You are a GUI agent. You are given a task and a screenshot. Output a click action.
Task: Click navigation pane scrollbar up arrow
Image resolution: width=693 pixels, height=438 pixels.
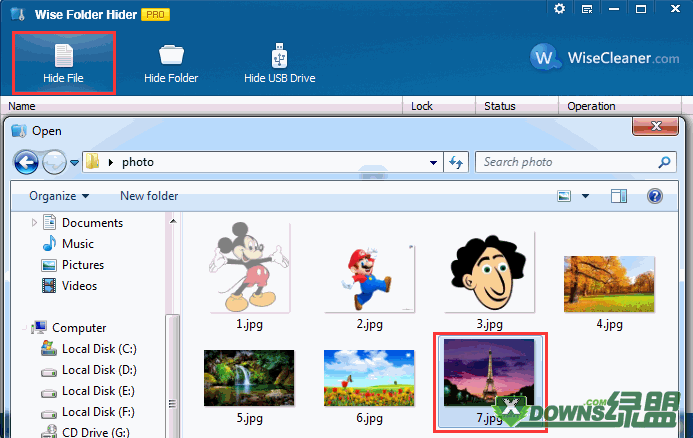point(173,221)
